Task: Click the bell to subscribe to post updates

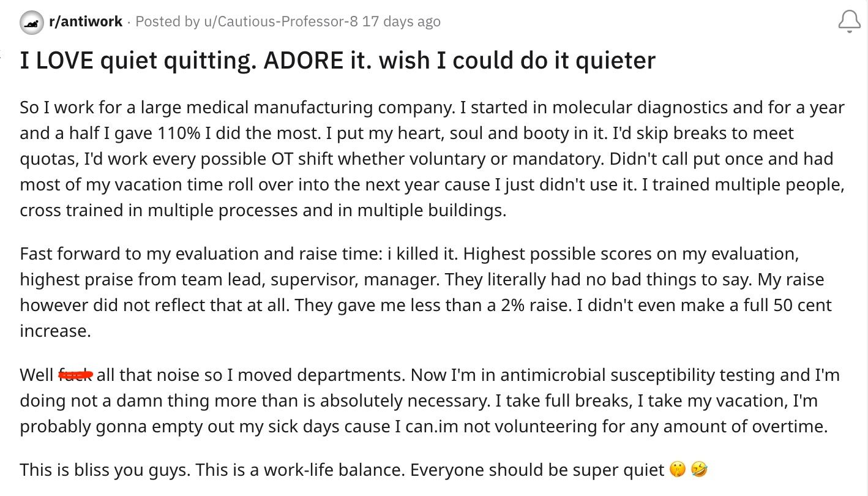Action: tap(848, 21)
